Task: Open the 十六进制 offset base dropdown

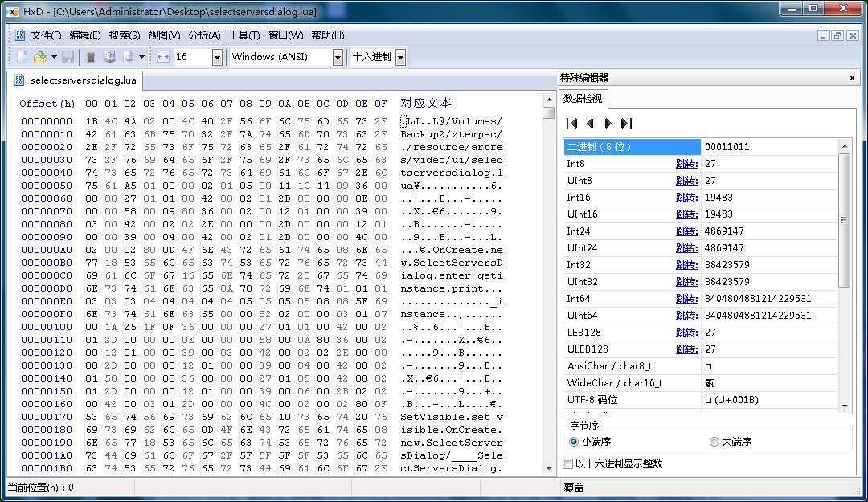Action: 400,57
